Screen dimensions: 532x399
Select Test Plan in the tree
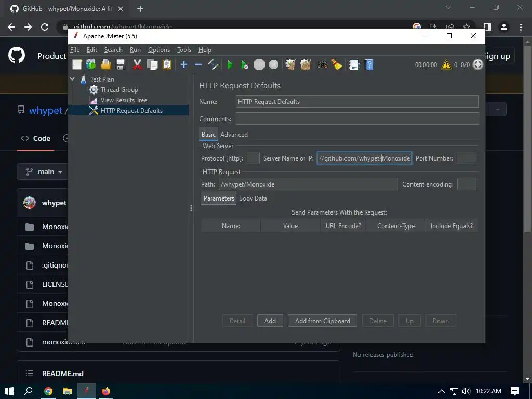point(102,79)
